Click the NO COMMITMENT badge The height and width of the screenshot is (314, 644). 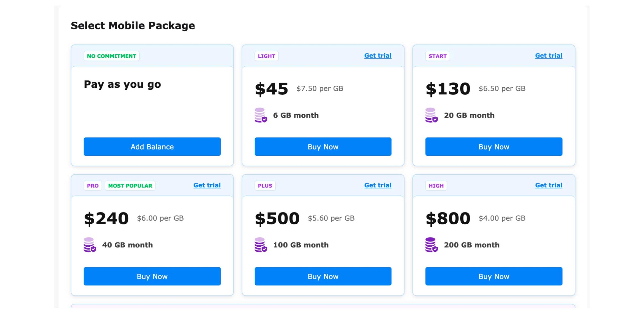[x=111, y=56]
